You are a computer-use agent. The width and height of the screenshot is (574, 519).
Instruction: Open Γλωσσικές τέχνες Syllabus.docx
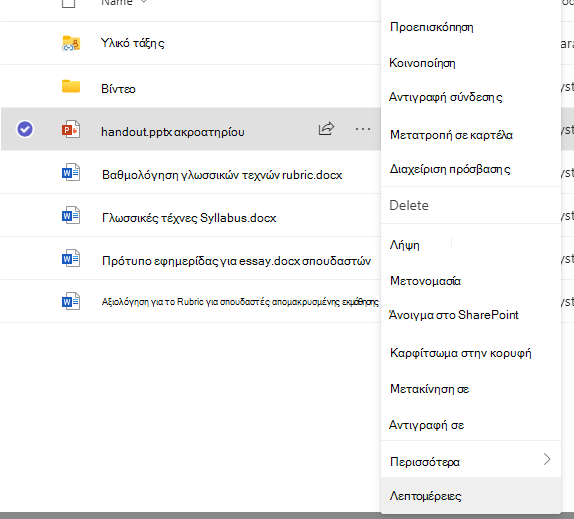coord(189,218)
